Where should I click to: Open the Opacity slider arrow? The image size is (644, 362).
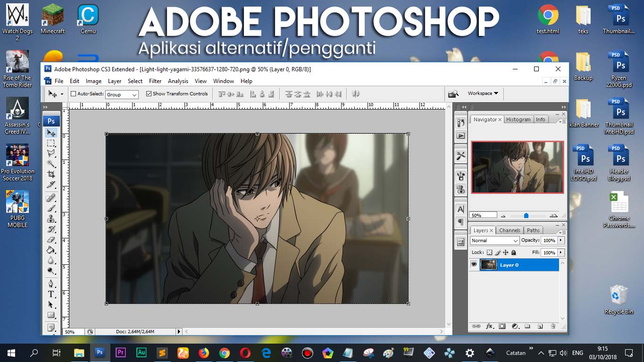[x=560, y=240]
